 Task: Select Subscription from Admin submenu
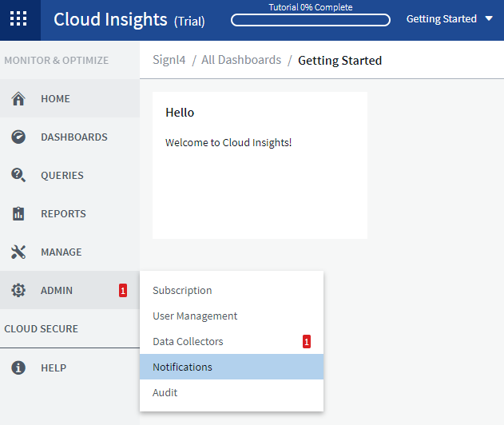point(232,290)
